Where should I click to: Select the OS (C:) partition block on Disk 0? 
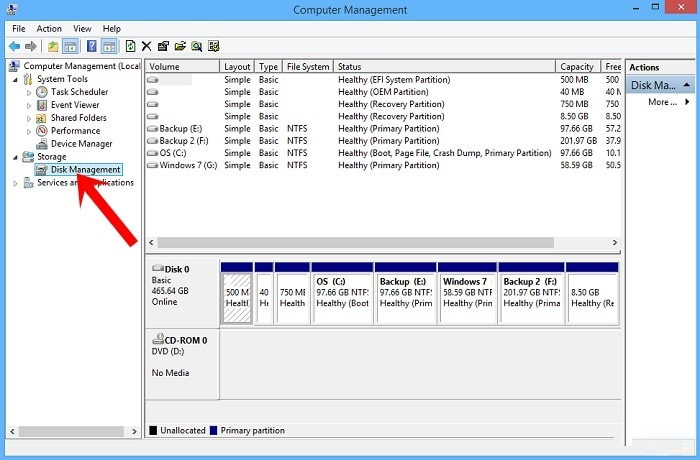tap(341, 297)
